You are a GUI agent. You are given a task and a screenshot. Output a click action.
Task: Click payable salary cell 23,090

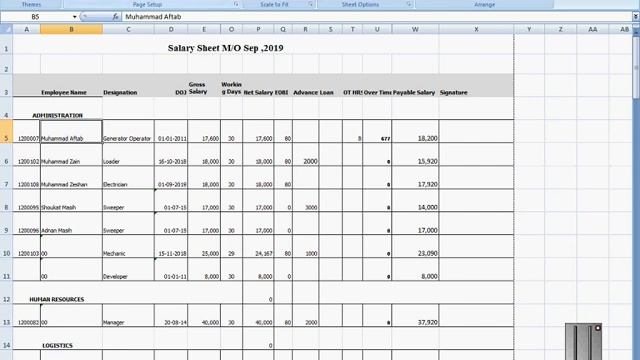click(415, 247)
